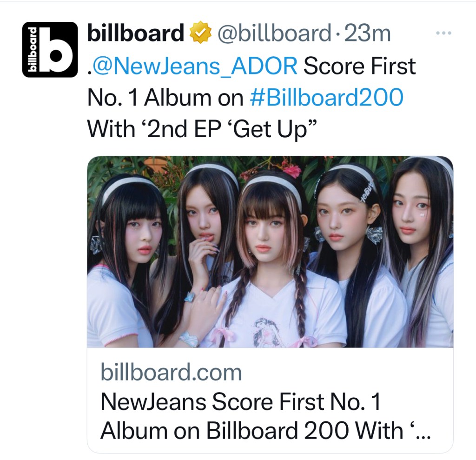The image size is (476, 460).
Task: Click the gold verified badge
Action: pyautogui.click(x=200, y=32)
